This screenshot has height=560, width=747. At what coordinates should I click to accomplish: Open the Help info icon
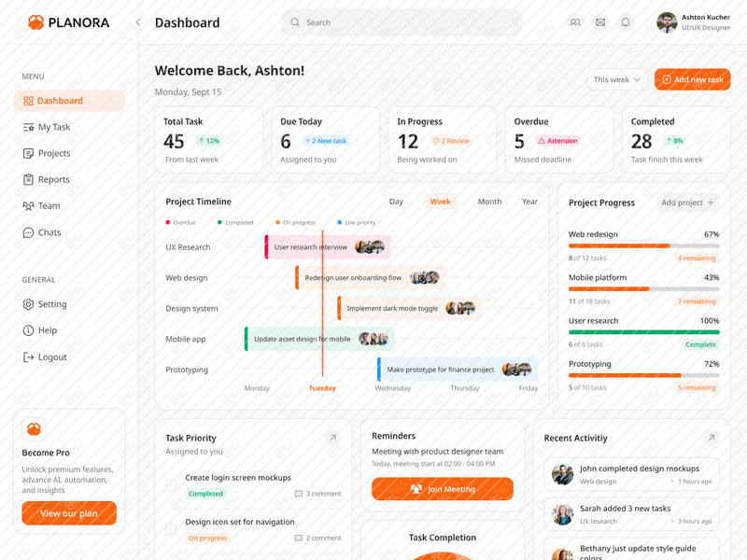pos(29,330)
